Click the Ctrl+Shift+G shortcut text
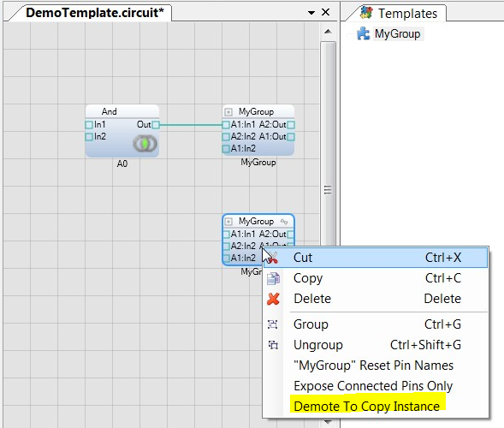This screenshot has width=504, height=428. pos(425,345)
